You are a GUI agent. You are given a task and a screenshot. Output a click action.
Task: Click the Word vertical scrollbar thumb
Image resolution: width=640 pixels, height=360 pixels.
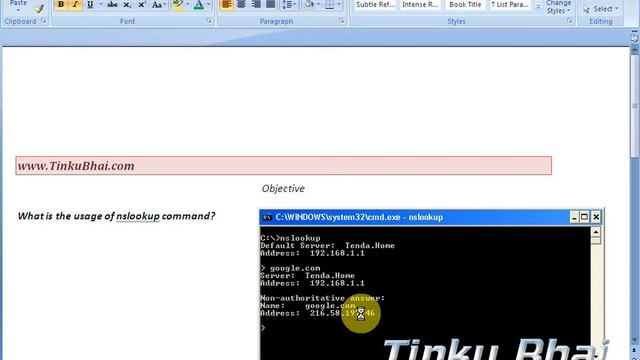click(634, 106)
